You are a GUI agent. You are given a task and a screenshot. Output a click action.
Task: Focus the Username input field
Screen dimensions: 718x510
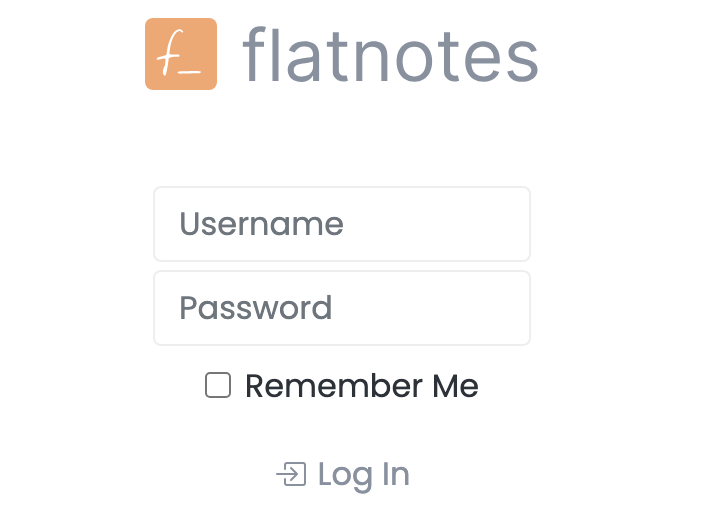tap(341, 224)
